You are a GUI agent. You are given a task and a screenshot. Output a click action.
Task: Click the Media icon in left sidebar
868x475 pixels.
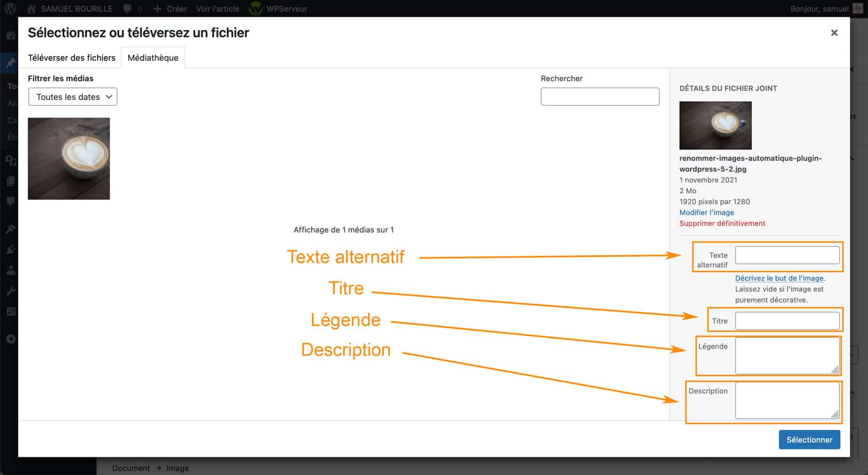(x=10, y=160)
